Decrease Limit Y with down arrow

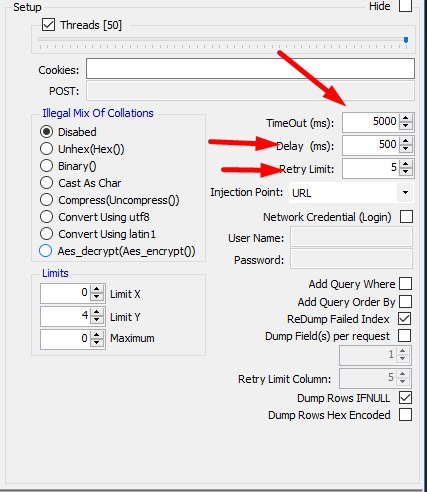coord(97,319)
